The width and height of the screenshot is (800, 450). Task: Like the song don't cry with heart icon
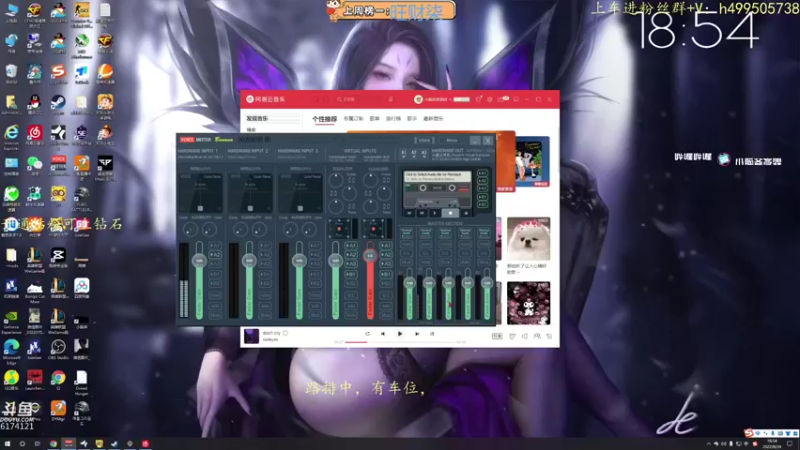click(x=286, y=333)
